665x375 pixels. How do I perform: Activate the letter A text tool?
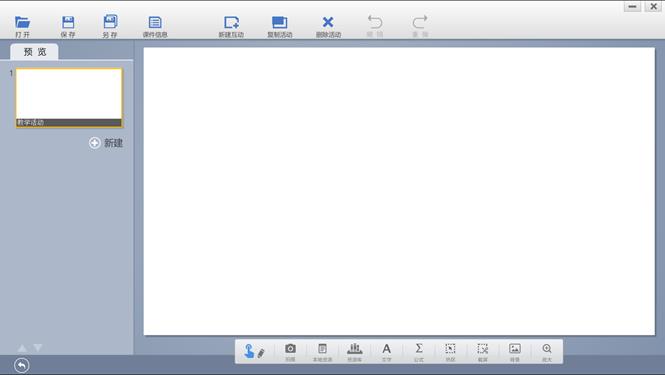(386, 352)
